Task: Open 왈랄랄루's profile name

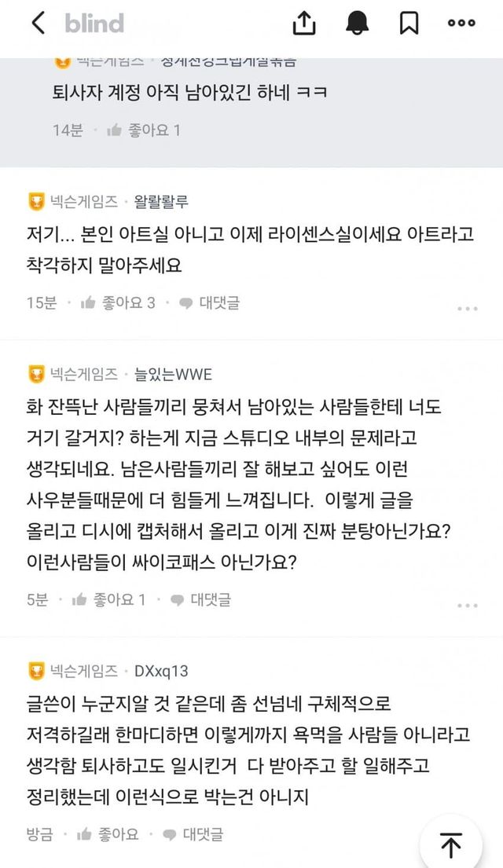Action: pos(161,202)
